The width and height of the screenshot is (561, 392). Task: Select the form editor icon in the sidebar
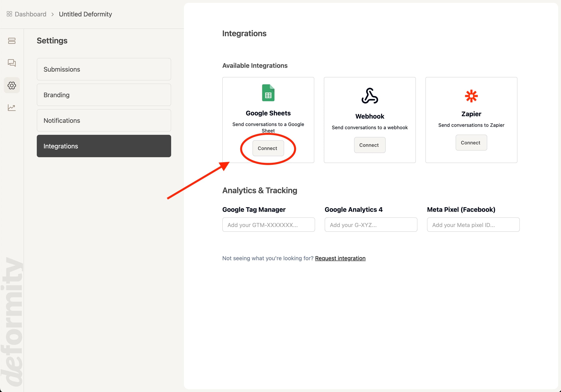click(12, 41)
